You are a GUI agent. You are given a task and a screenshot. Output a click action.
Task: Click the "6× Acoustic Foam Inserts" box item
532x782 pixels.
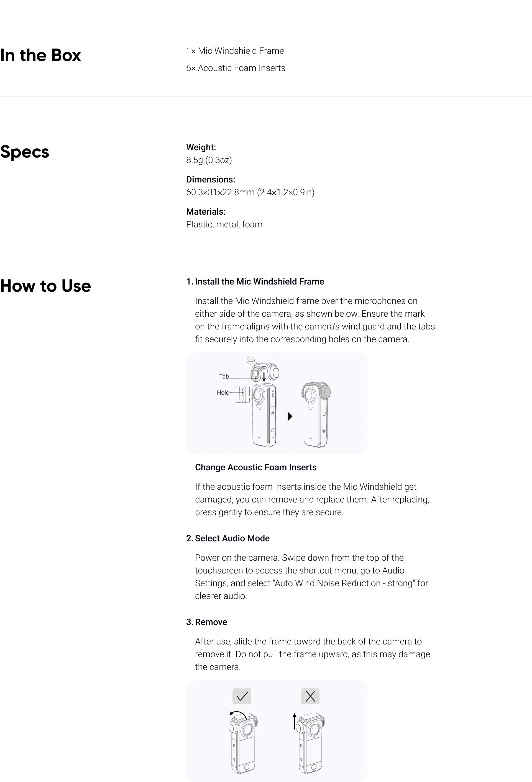pyautogui.click(x=236, y=68)
